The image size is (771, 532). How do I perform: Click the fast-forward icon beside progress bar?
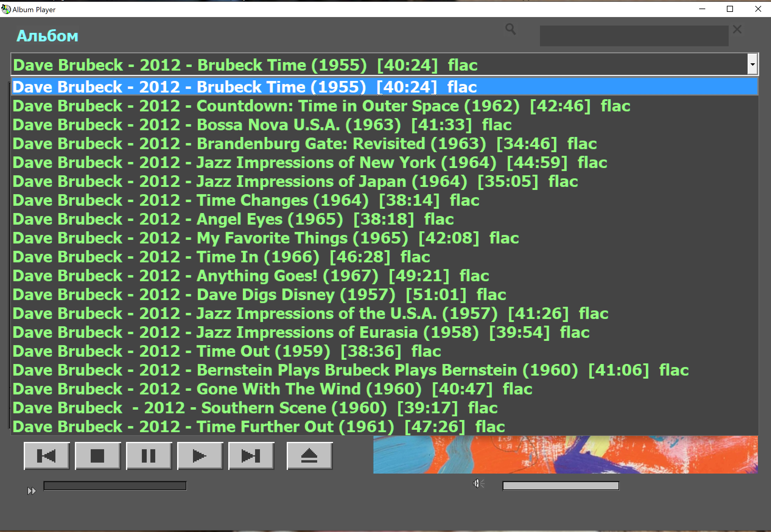31,491
